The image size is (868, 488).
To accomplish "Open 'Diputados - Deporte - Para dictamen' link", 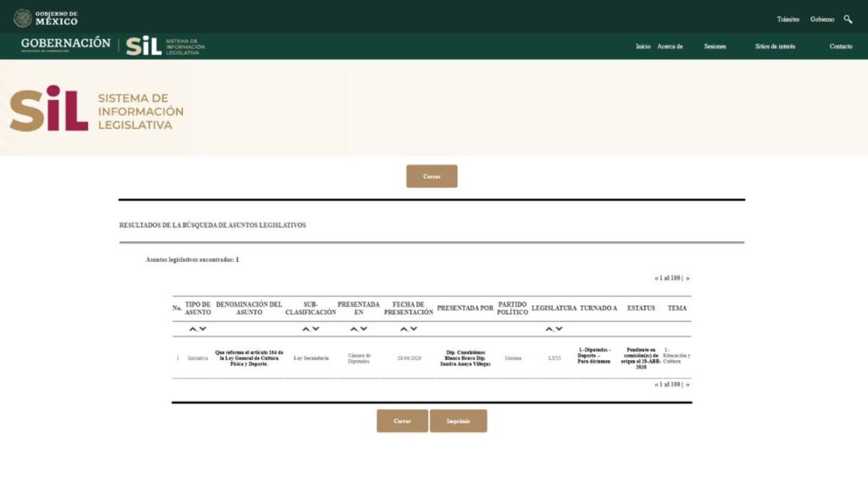I will click(594, 356).
